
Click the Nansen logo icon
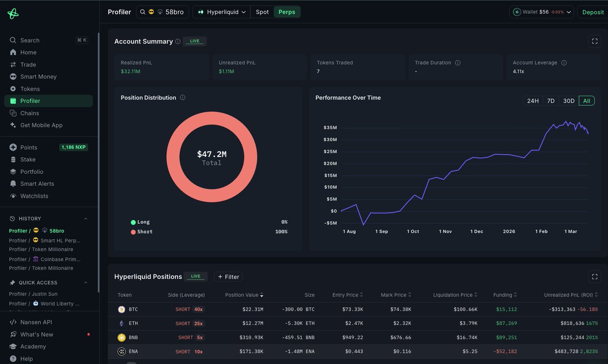click(x=13, y=14)
